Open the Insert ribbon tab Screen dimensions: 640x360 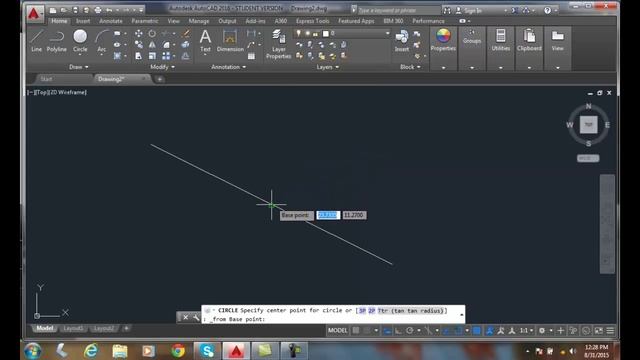click(x=83, y=21)
